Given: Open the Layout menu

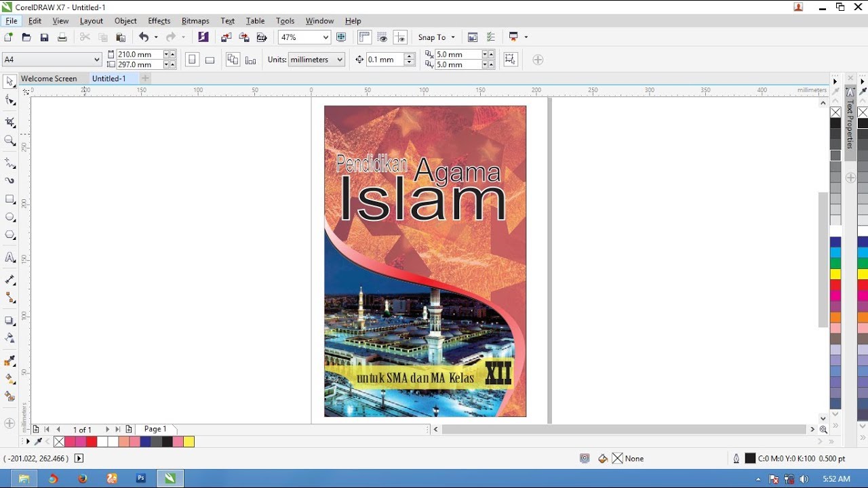Looking at the screenshot, I should 92,21.
